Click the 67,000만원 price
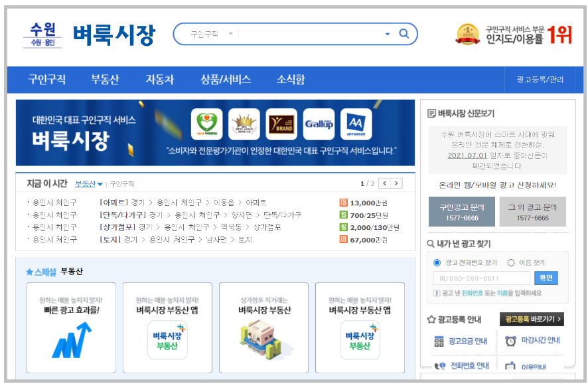This screenshot has width=588, height=386. tap(368, 240)
